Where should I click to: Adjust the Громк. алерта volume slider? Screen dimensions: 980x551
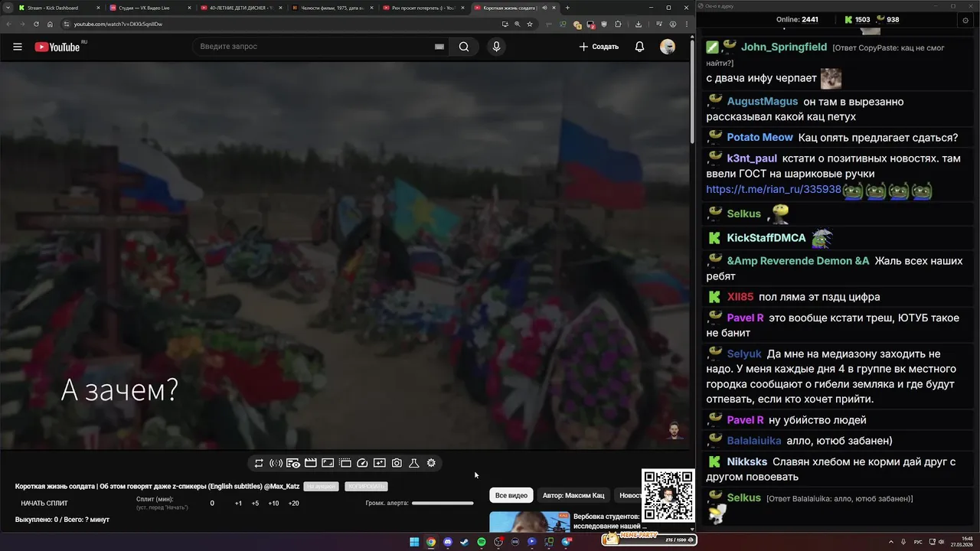pyautogui.click(x=443, y=503)
